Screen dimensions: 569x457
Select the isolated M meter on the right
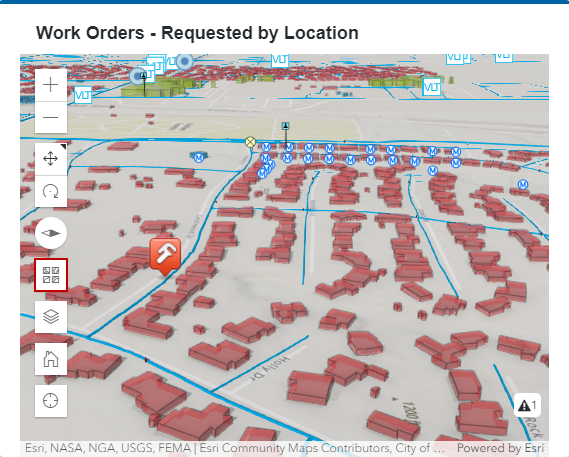[523, 184]
